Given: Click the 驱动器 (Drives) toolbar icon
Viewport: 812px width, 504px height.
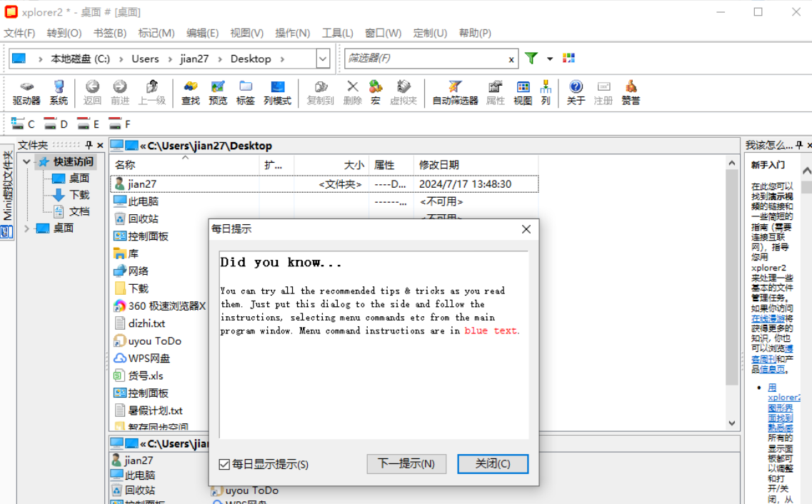Looking at the screenshot, I should click(26, 93).
